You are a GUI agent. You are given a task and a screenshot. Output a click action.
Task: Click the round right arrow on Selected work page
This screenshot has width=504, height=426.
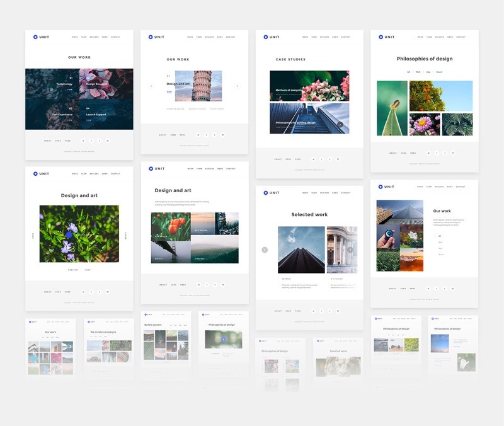pyautogui.click(x=350, y=250)
